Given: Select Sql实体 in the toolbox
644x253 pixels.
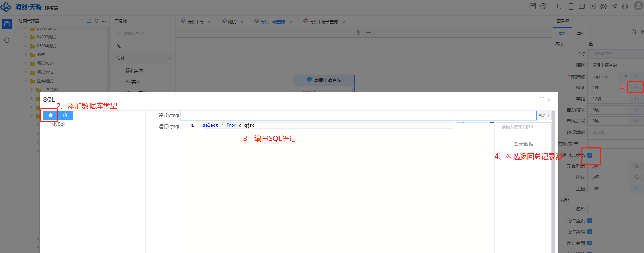Looking at the screenshot, I should pyautogui.click(x=133, y=82).
